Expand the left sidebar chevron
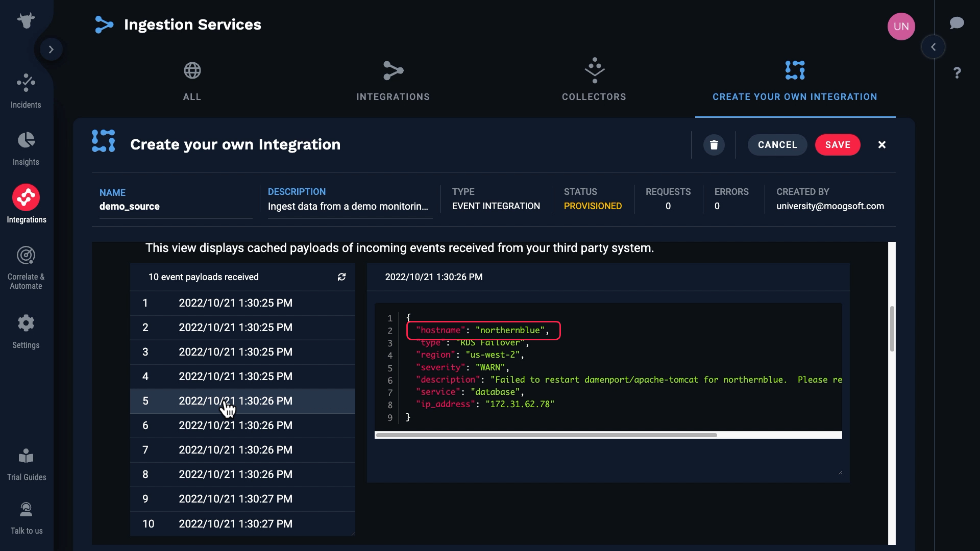This screenshot has height=551, width=980. tap(51, 49)
